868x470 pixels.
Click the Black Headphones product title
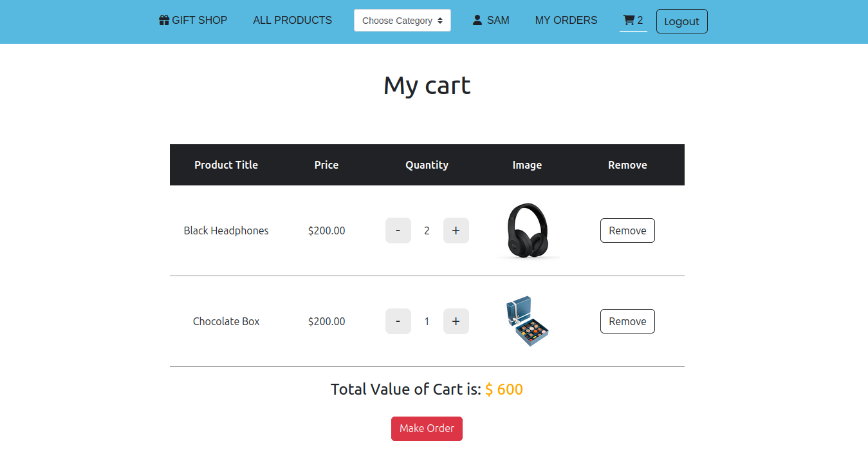tap(226, 230)
